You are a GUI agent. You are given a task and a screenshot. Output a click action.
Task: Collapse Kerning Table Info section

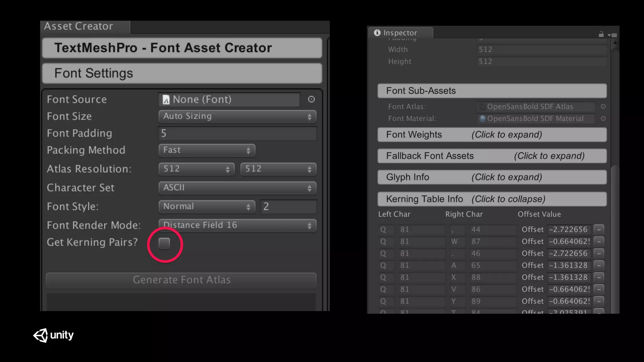(x=492, y=199)
